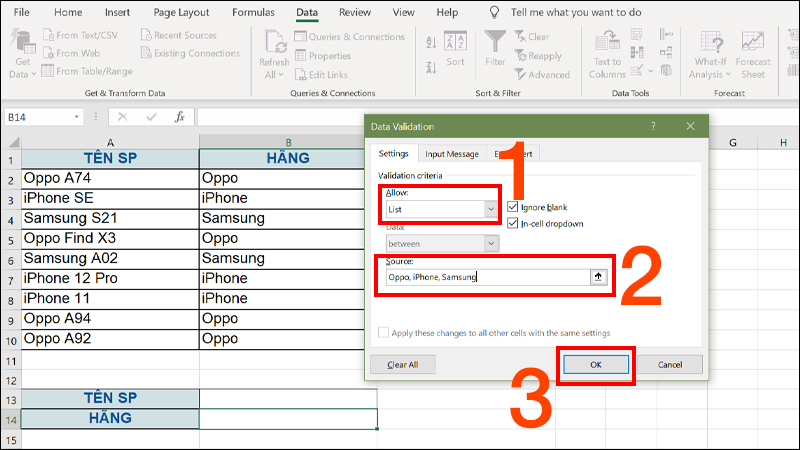Image resolution: width=800 pixels, height=450 pixels.
Task: Sort Z to A descending
Action: [431, 67]
